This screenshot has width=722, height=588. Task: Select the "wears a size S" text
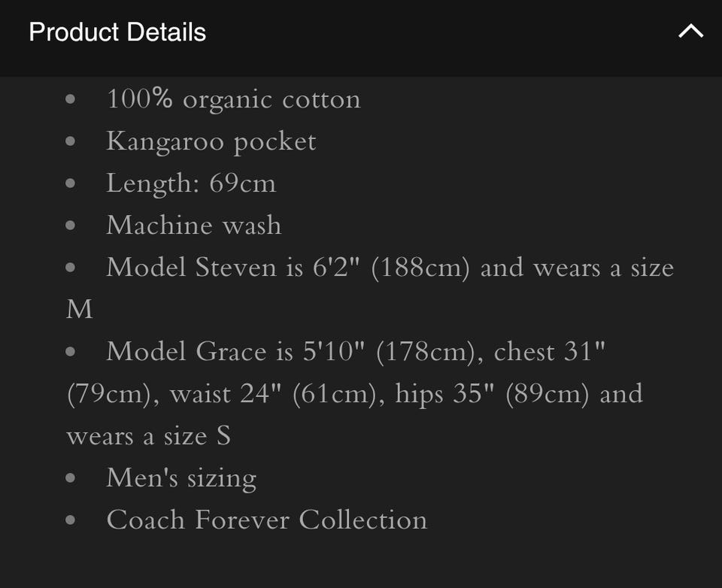148,436
